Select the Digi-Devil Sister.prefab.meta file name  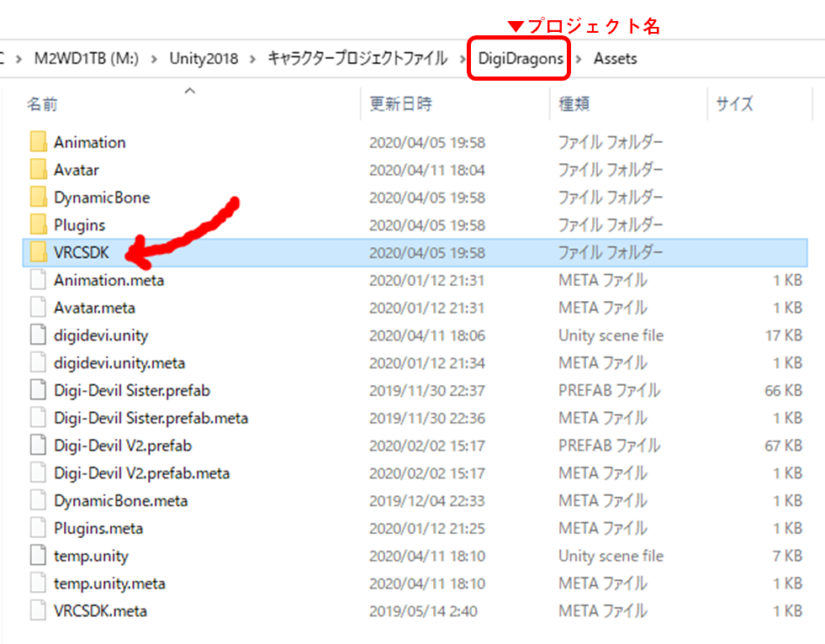coord(151,419)
